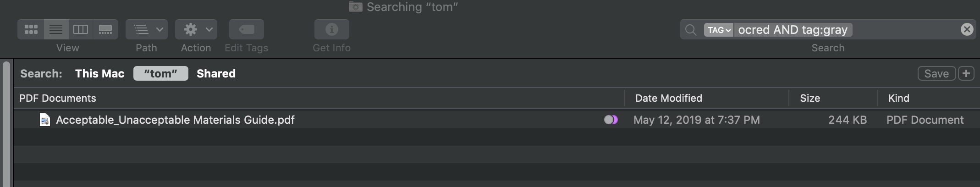The height and width of the screenshot is (187, 980).
Task: Select This Mac search scope
Action: coord(99,74)
